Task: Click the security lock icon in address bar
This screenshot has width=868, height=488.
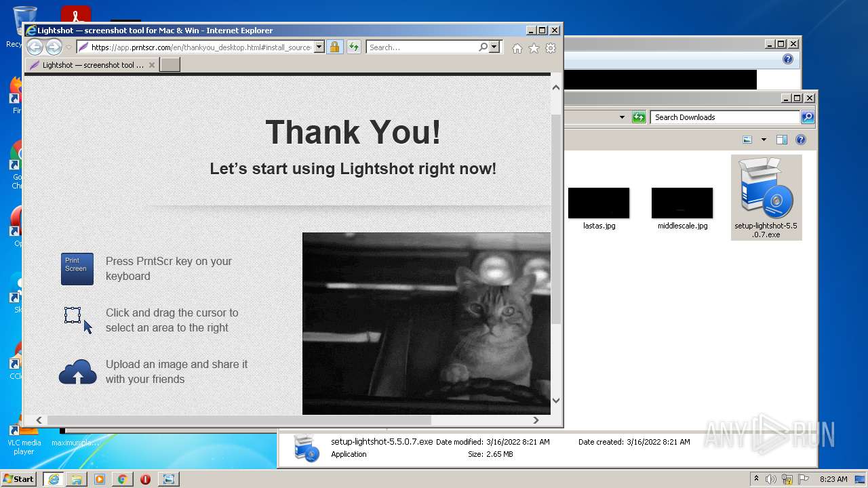Action: (x=334, y=47)
